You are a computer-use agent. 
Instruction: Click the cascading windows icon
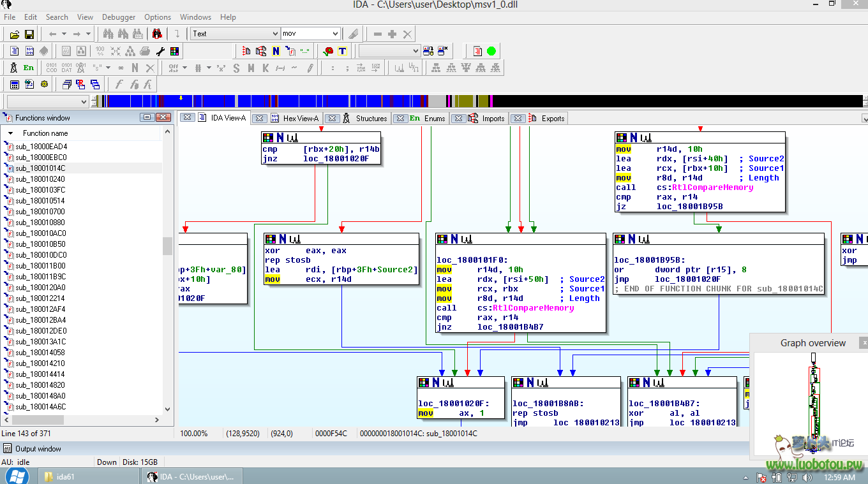tap(66, 84)
